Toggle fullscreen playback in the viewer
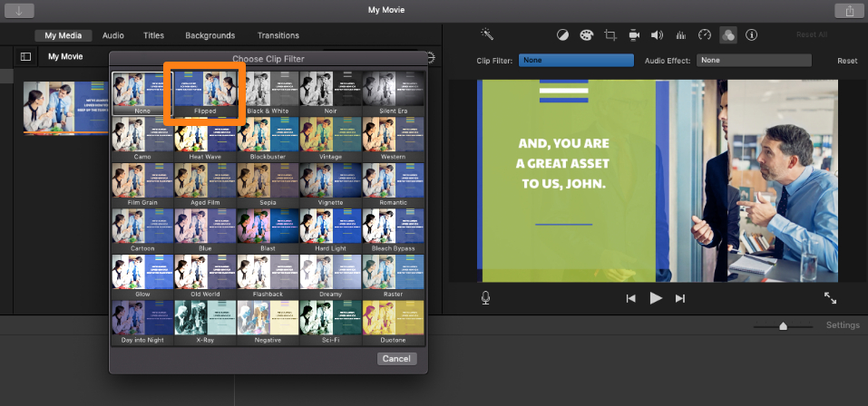Viewport: 868px width, 406px height. (830, 297)
